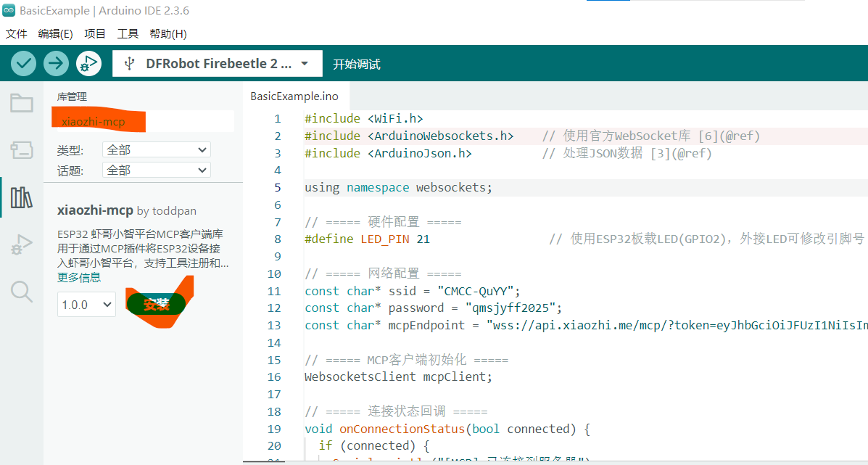The image size is (868, 465).
Task: Click the 更多信息 link
Action: 79,277
